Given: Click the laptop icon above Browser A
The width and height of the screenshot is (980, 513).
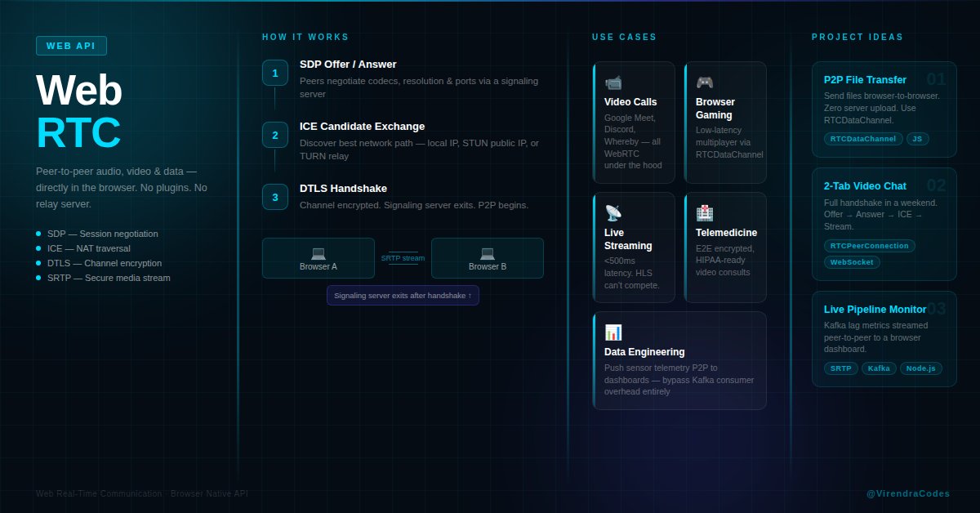Looking at the screenshot, I should click(x=318, y=253).
